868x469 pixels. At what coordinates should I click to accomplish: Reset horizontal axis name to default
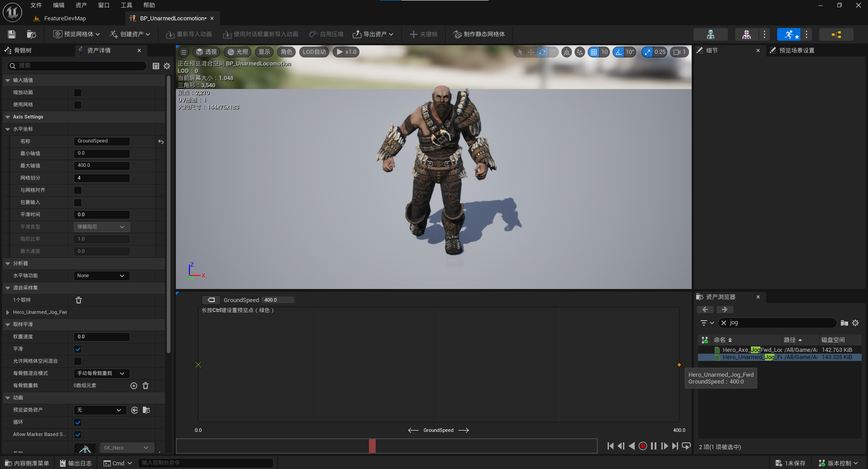pyautogui.click(x=161, y=142)
